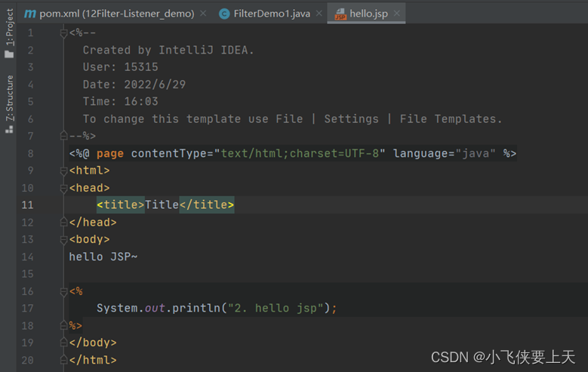Click the 'page' directive keyword
Screen dimensions: 588x372
[x=110, y=154]
